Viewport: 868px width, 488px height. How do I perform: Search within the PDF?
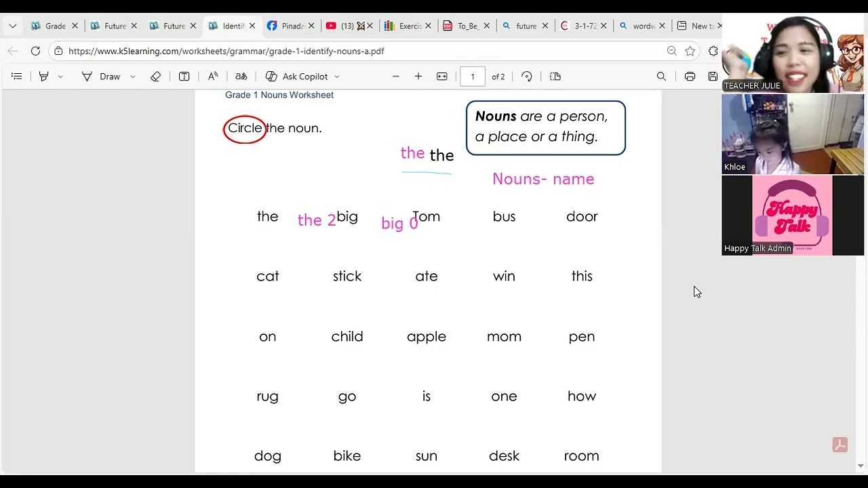(x=661, y=77)
